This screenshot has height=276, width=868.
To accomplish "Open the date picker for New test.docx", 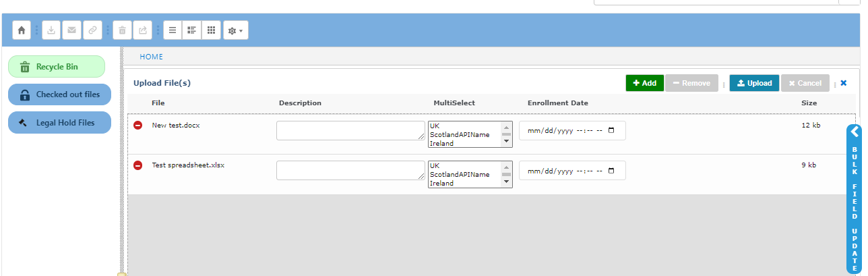I will [x=611, y=131].
